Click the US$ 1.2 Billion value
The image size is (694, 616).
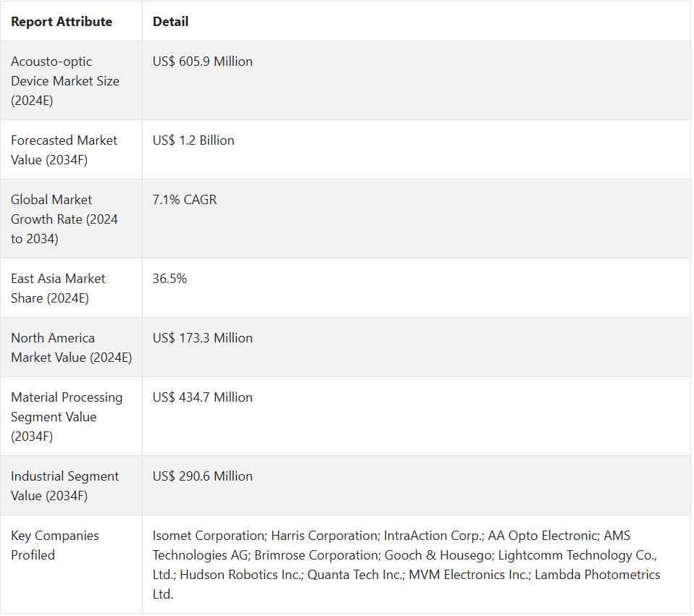click(193, 140)
